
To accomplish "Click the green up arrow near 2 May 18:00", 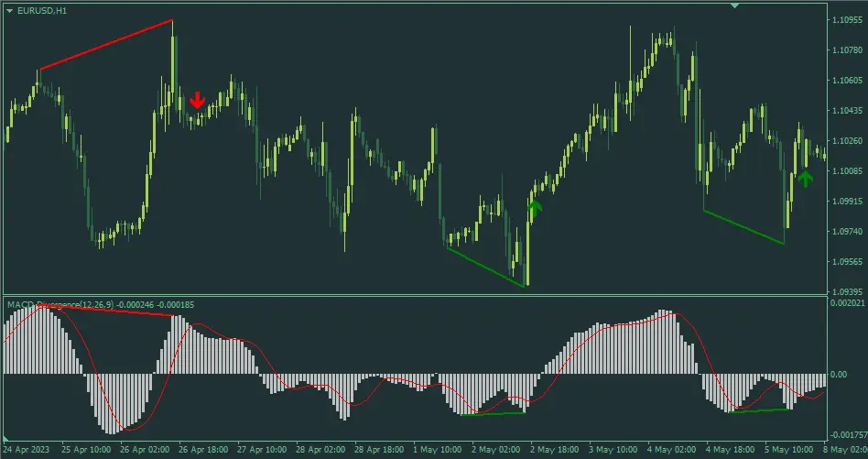I will point(535,209).
